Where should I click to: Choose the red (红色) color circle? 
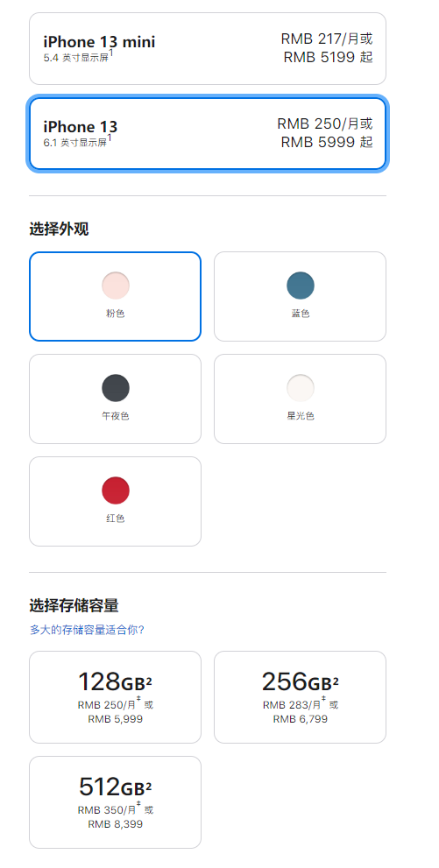pos(116,490)
